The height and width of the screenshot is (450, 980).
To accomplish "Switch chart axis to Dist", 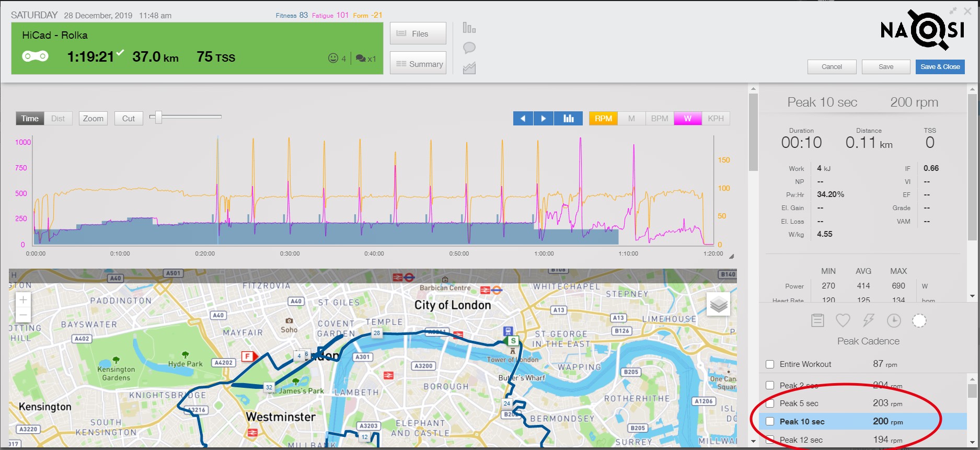I will [58, 119].
